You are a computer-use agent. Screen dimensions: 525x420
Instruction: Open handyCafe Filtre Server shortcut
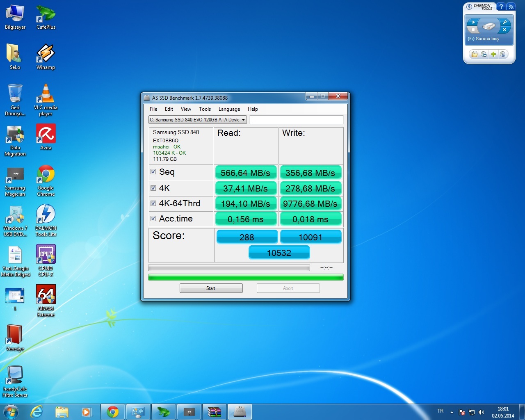tap(15, 381)
